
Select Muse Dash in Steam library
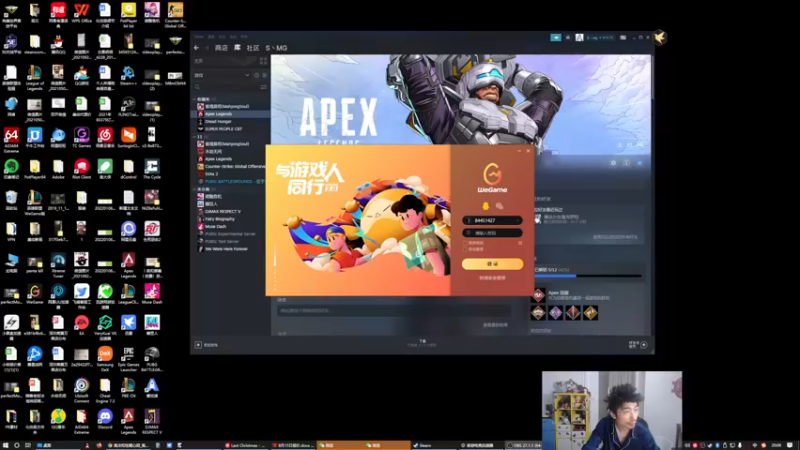tap(215, 227)
